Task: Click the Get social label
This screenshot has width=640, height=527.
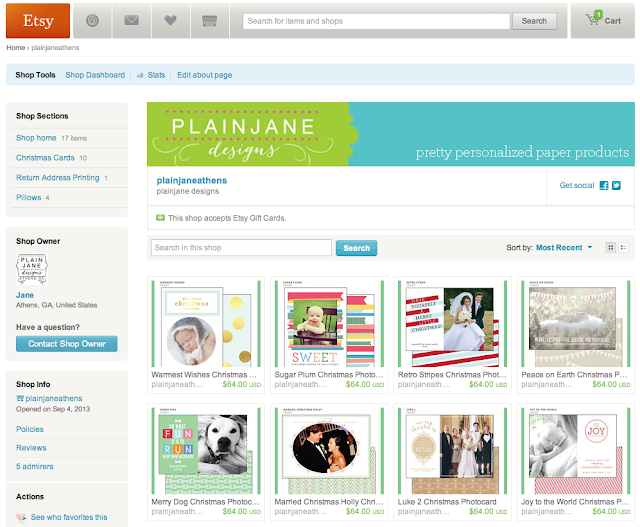Action: coord(577,185)
